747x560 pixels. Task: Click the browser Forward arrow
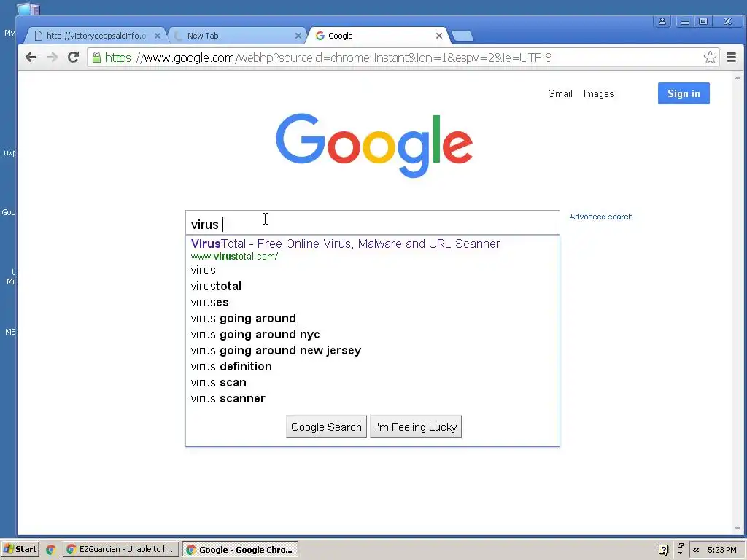pos(52,58)
